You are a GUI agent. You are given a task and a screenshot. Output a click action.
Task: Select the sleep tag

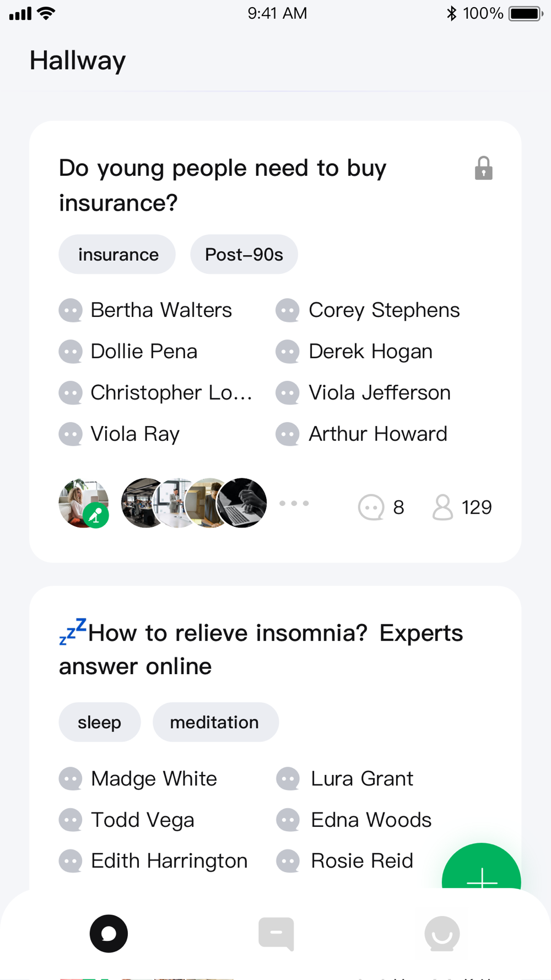[100, 722]
